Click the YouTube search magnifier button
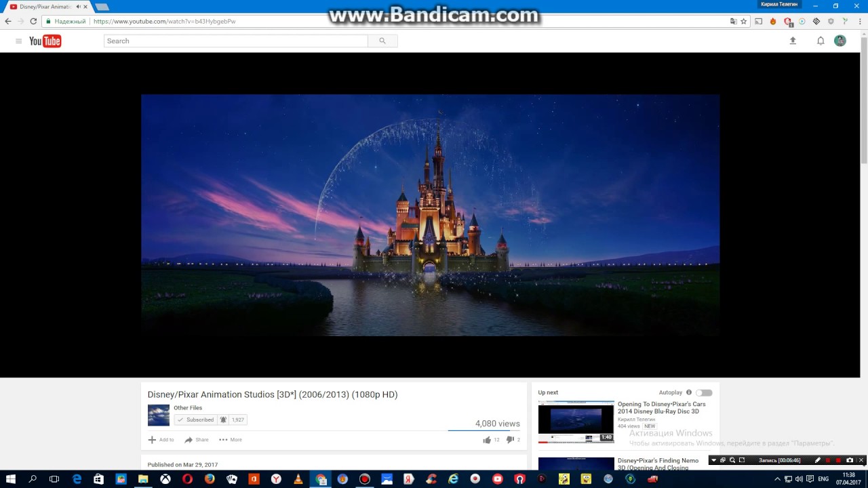 coord(382,41)
